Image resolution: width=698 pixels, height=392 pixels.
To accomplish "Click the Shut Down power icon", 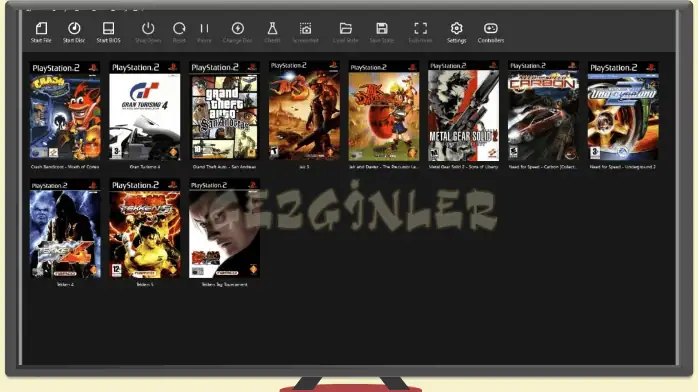I will click(148, 28).
